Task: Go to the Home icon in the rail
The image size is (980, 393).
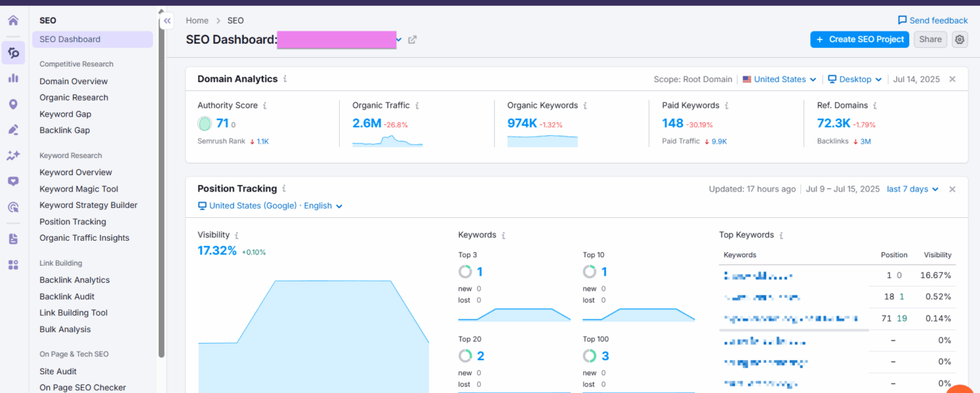Action: coord(13,21)
